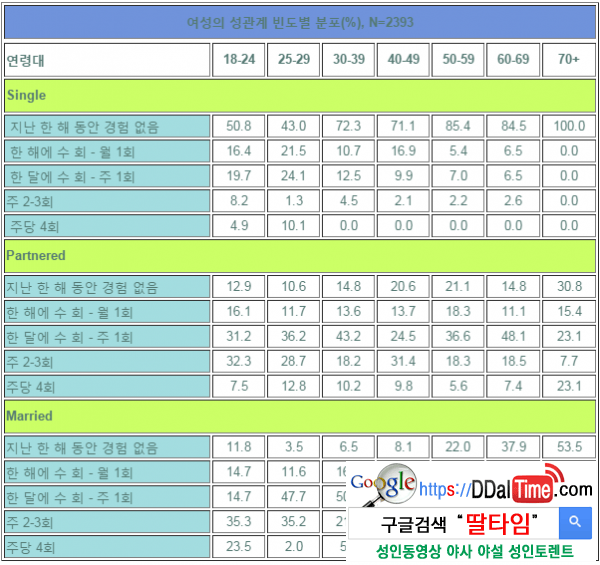Select the cell with value 19.7
Viewport: 600px width, 565px height.
[x=239, y=176]
